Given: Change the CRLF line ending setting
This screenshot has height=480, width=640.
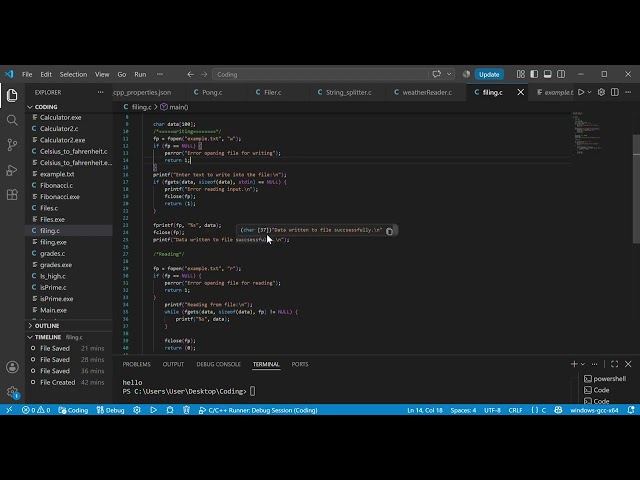Looking at the screenshot, I should coord(515,410).
